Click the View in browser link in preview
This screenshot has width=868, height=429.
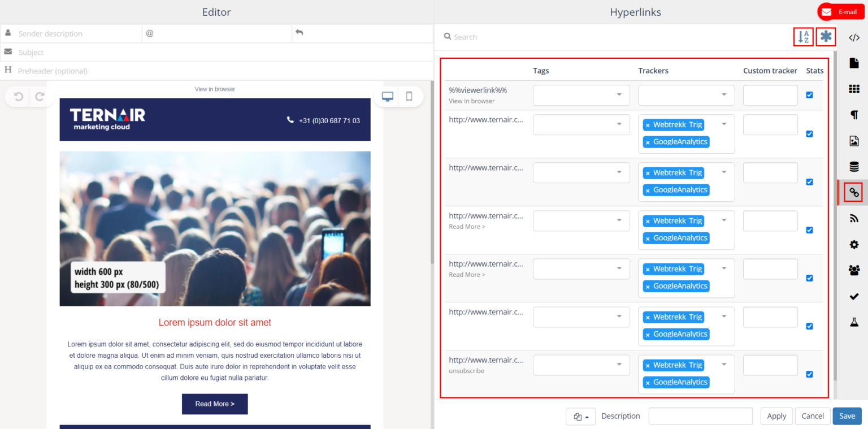[x=215, y=89]
